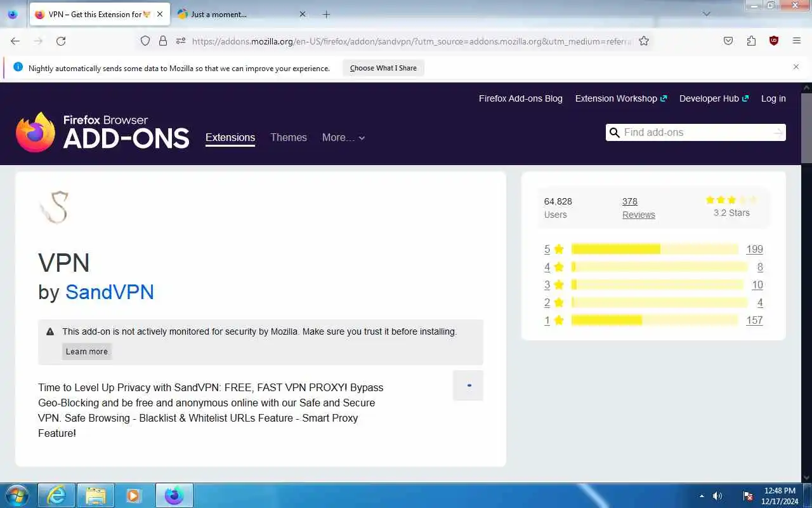Click in the Find add-ons search field
The width and height of the screenshot is (812, 508).
pos(696,132)
